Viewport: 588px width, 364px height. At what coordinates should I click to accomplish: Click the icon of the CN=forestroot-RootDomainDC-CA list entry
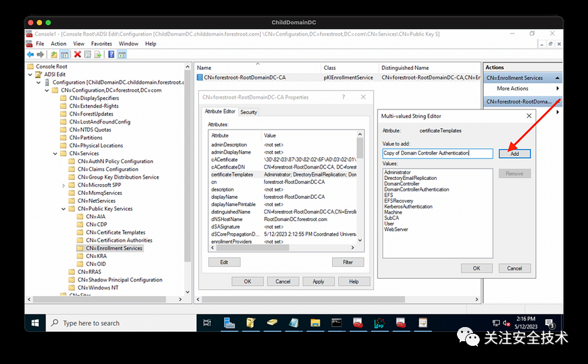click(x=200, y=78)
